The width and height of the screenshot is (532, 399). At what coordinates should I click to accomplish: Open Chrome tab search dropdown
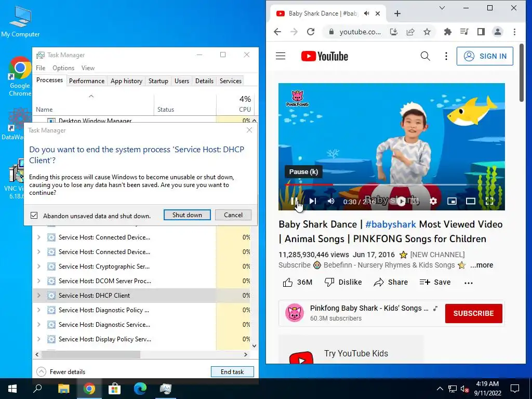click(x=442, y=8)
